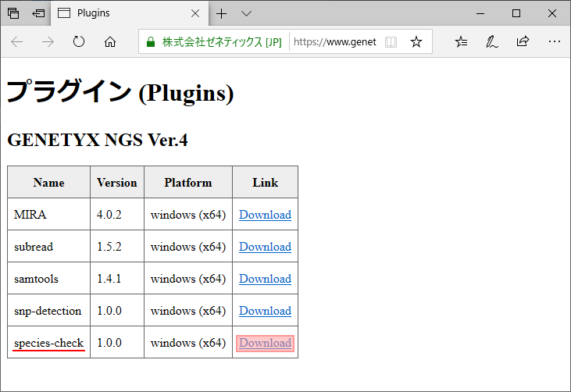Download the subread plugin
This screenshot has width=571, height=392.
pyautogui.click(x=265, y=247)
